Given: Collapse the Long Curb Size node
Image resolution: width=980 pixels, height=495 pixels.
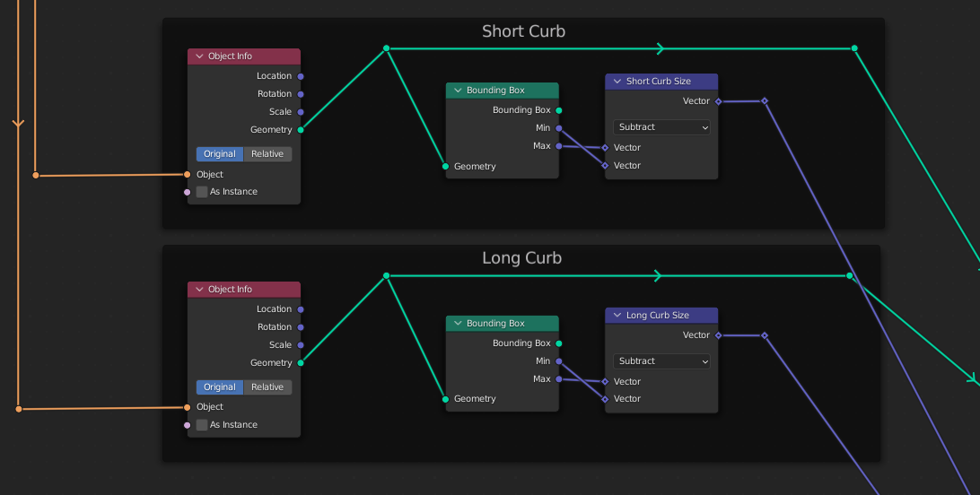Looking at the screenshot, I should pyautogui.click(x=617, y=316).
